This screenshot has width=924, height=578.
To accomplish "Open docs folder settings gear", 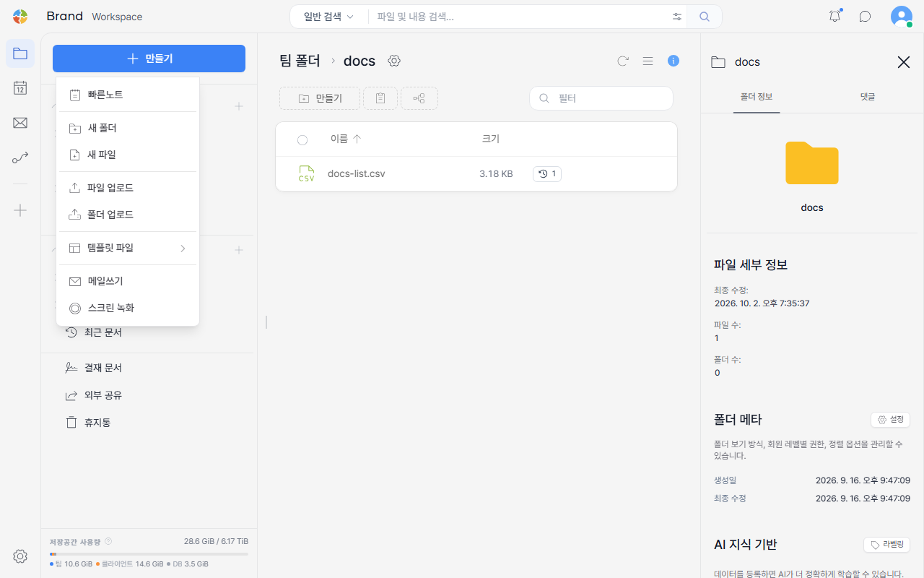I will [394, 61].
